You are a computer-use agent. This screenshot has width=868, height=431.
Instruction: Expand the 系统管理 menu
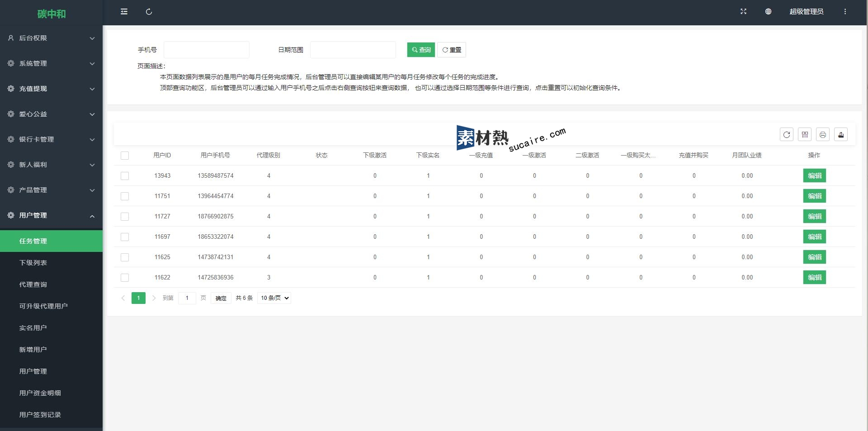coord(51,63)
